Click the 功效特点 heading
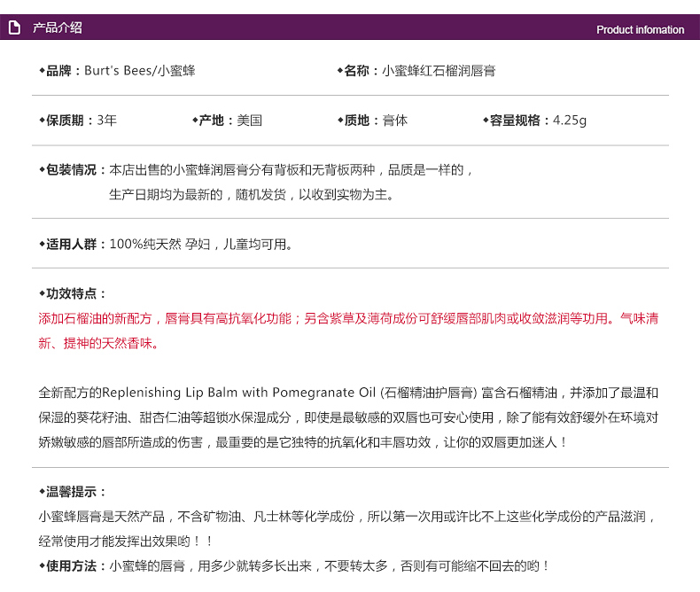The height and width of the screenshot is (592, 700). pos(71,293)
